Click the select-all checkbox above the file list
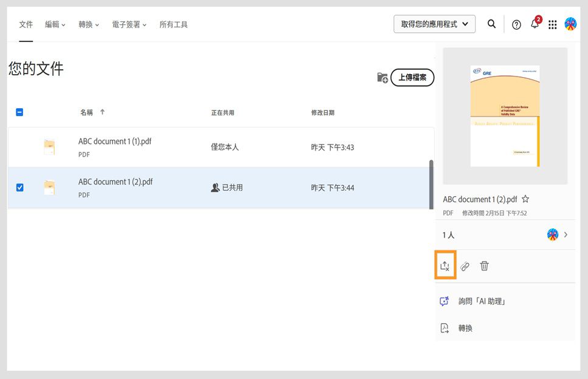Screen dimensions: 588x379 point(19,112)
